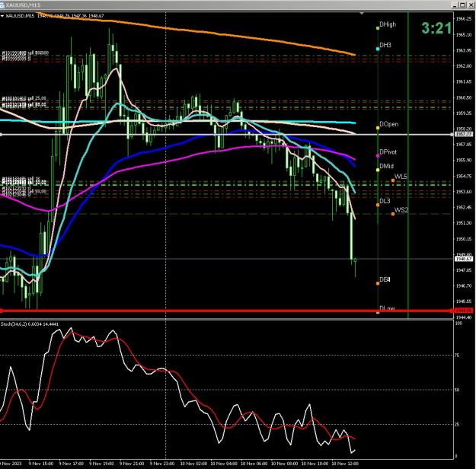
Task: Click the cyan DH3 square marker
Action: coord(378,49)
